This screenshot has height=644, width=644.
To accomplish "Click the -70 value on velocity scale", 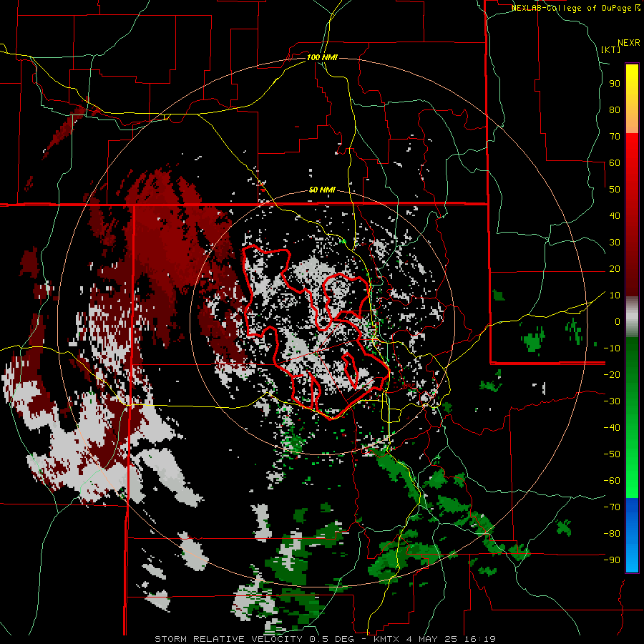I will [612, 507].
